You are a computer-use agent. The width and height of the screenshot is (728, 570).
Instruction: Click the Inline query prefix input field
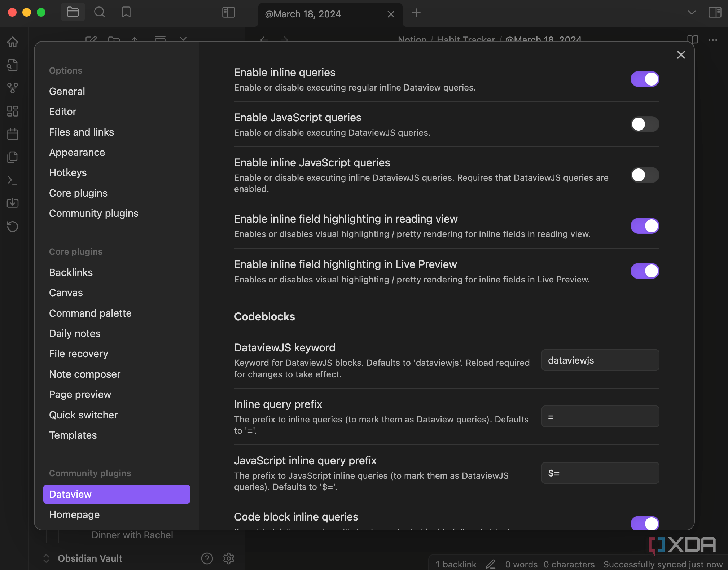[600, 417]
